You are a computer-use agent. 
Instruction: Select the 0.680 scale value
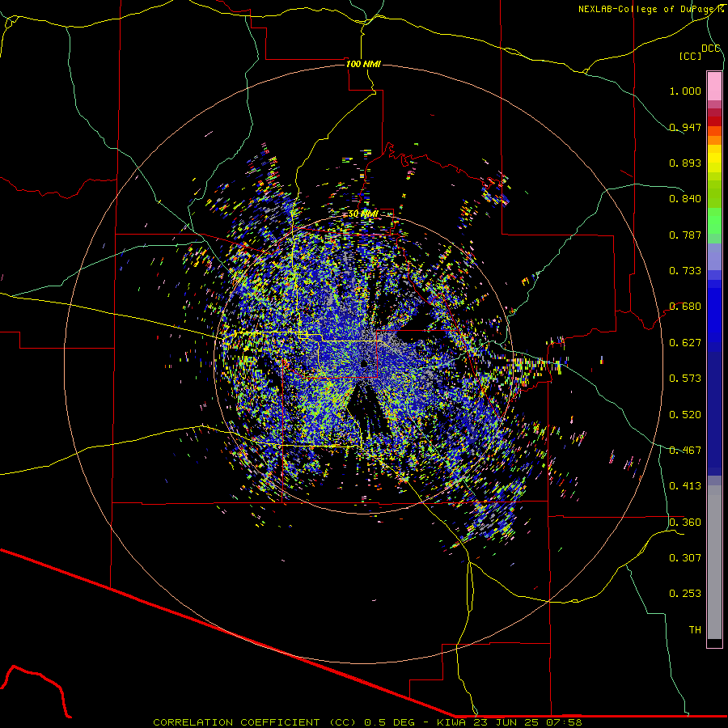point(685,307)
